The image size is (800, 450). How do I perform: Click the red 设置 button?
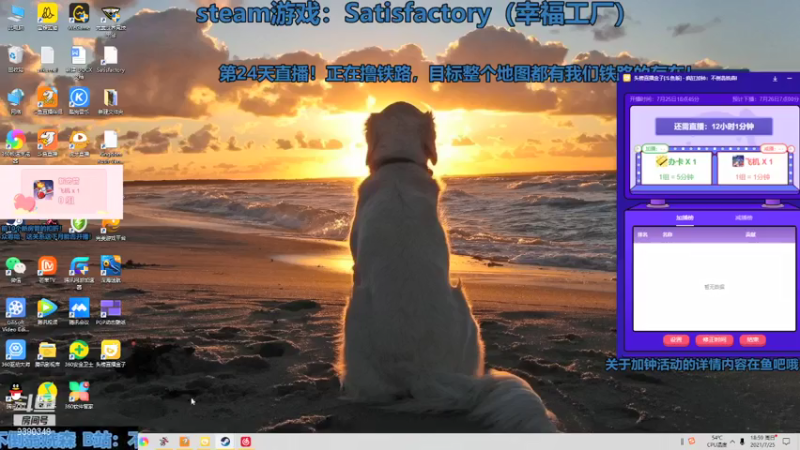676,340
